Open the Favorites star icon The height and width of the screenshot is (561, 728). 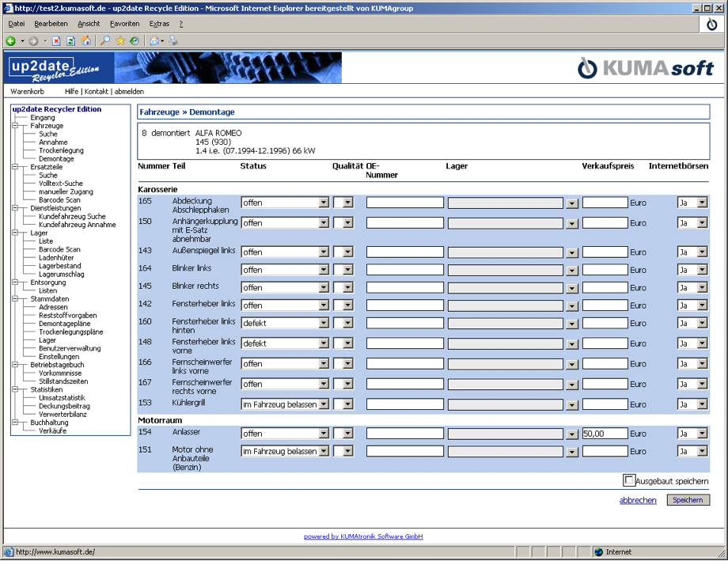click(120, 41)
